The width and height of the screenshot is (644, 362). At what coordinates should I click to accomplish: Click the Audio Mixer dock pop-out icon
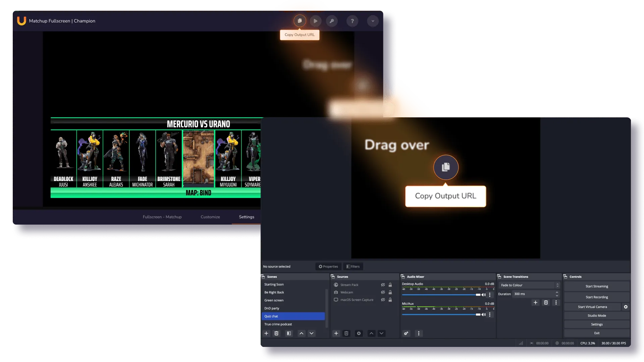click(403, 277)
